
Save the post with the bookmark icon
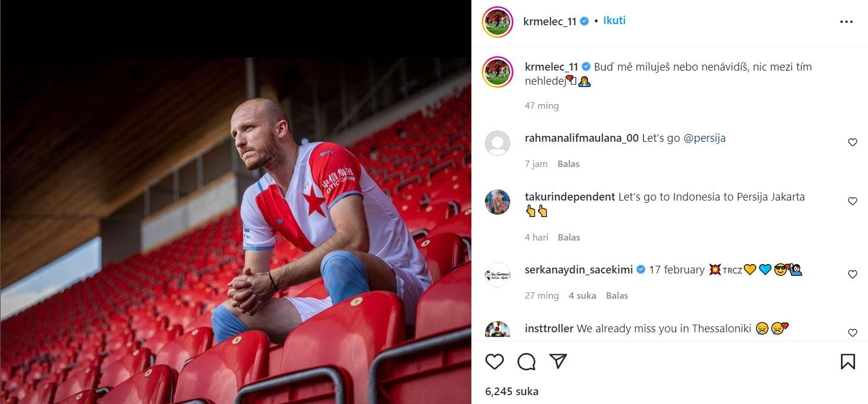(x=848, y=362)
